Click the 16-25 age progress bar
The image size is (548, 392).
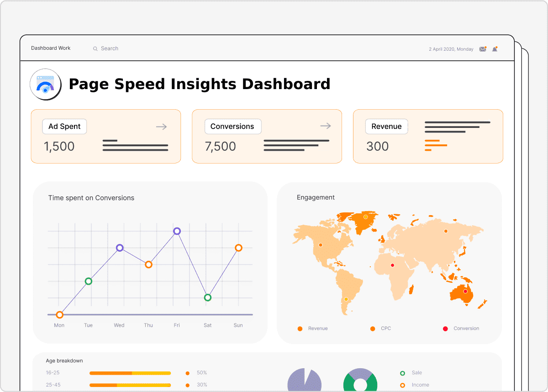point(130,373)
